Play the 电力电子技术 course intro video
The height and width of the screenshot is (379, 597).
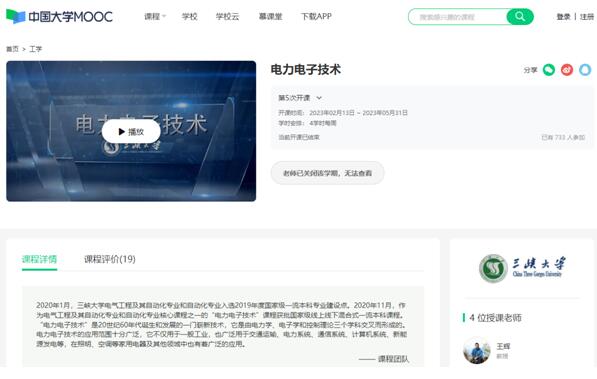click(131, 131)
